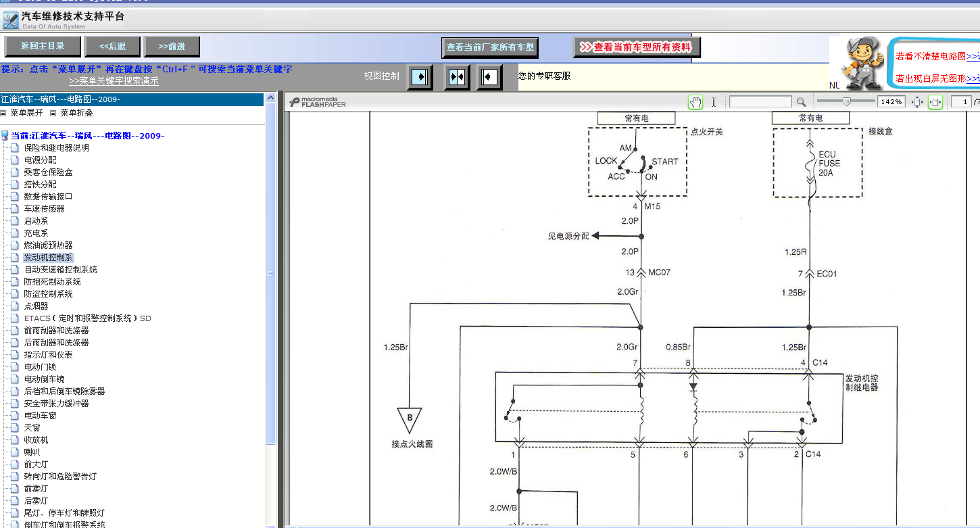Open 后雨刮器和洗涤器 in the tree
980x528 pixels.
(57, 343)
